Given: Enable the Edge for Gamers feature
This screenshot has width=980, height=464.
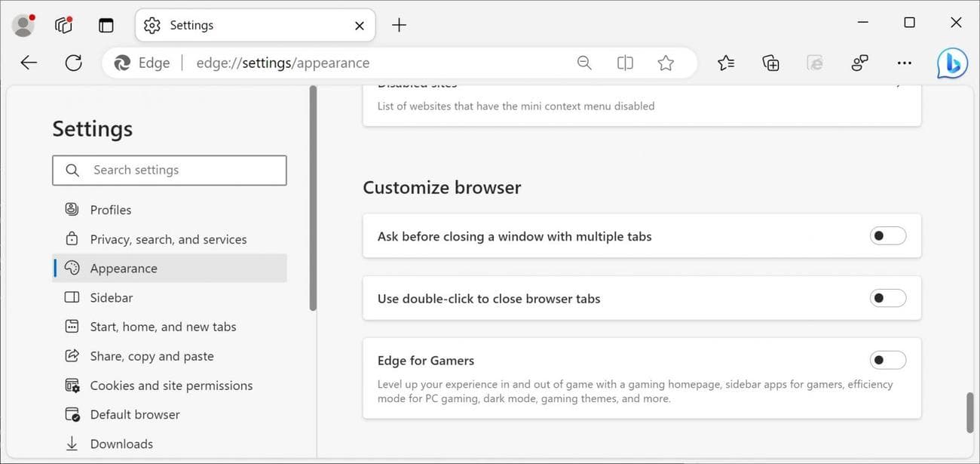Looking at the screenshot, I should click(x=887, y=360).
